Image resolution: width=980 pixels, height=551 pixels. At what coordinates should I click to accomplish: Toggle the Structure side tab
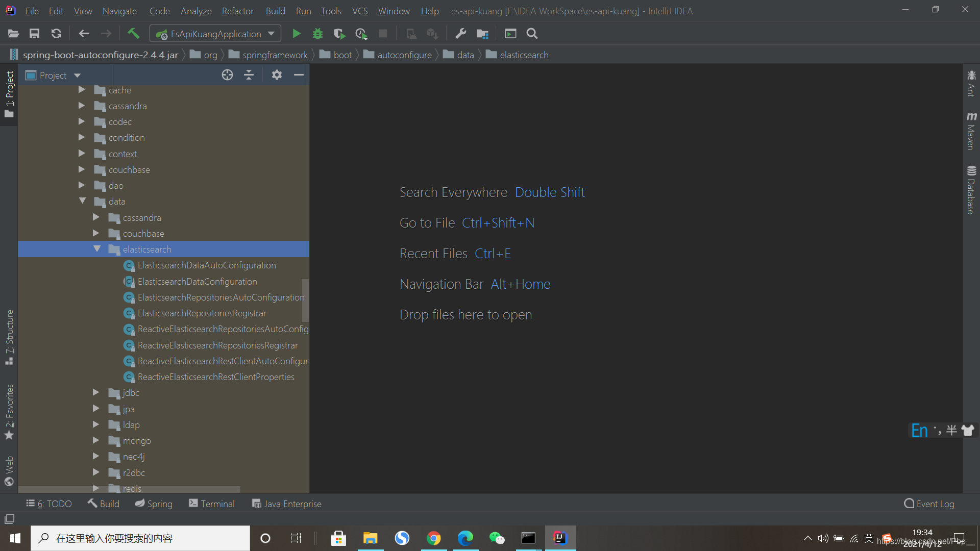[x=9, y=337]
